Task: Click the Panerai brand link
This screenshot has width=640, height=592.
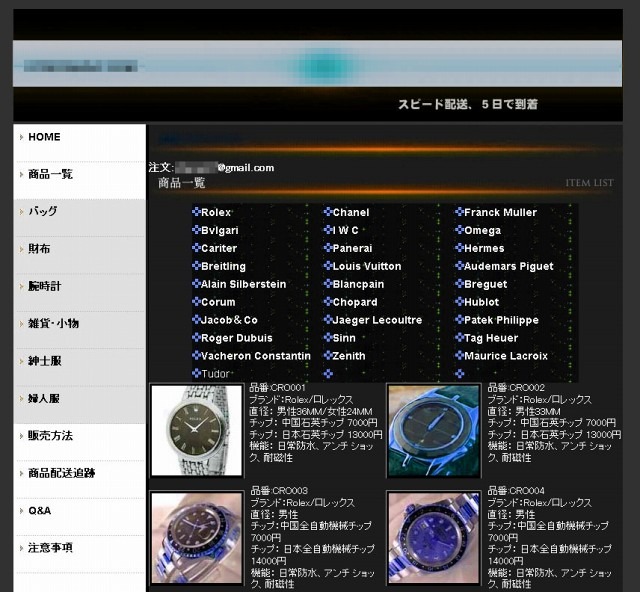Action: (x=352, y=248)
